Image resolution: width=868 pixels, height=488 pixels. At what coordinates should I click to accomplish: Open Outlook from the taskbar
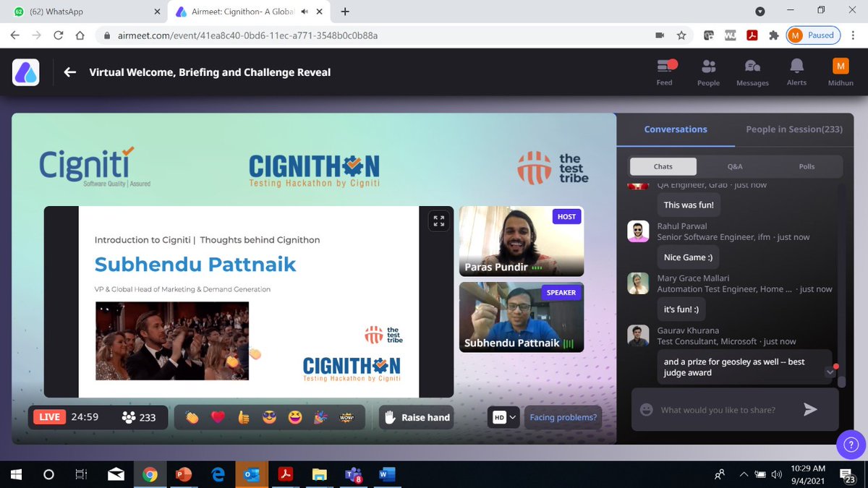(x=251, y=475)
